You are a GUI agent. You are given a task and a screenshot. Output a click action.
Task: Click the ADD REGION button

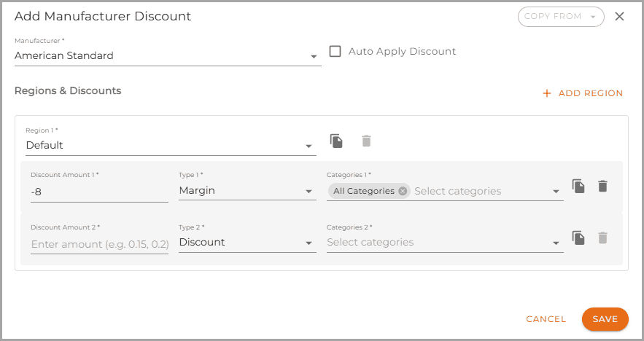(583, 93)
